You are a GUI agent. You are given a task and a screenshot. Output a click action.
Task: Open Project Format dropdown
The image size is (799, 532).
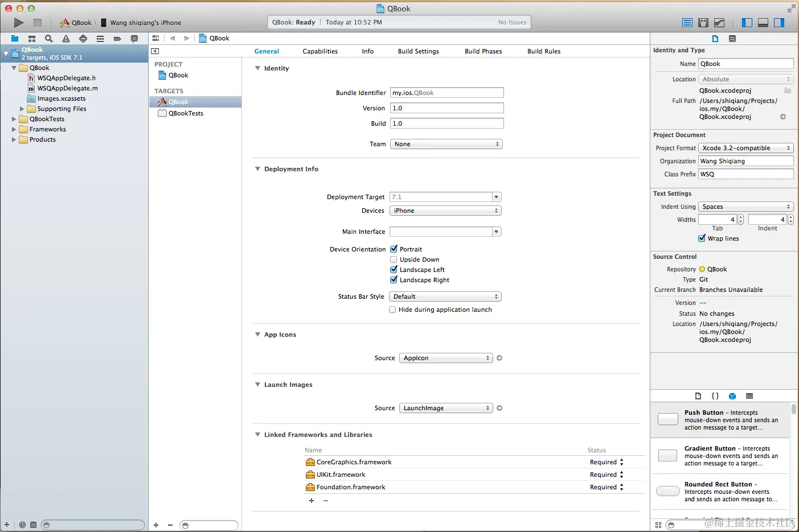[x=746, y=148]
